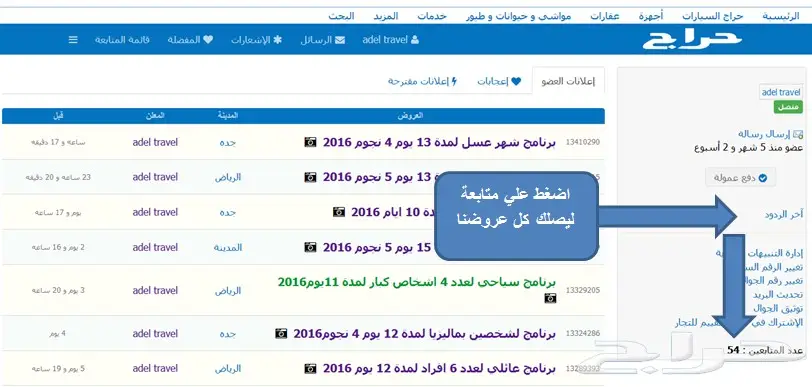Click camera icon on شهر عسل ad
The width and height of the screenshot is (812, 387).
pos(310,142)
